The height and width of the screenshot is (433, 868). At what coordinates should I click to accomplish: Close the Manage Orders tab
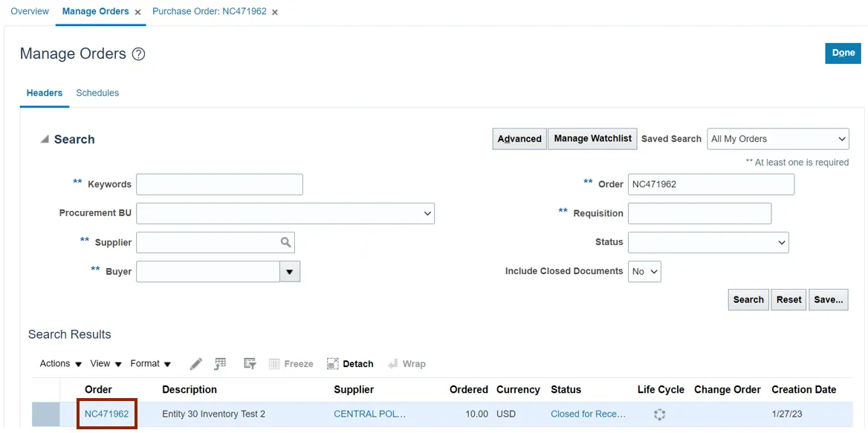pyautogui.click(x=138, y=13)
